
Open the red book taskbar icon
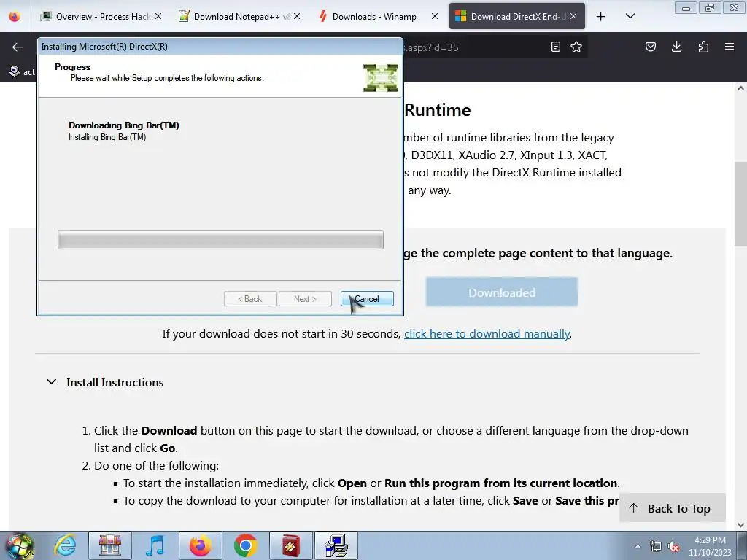(290, 545)
